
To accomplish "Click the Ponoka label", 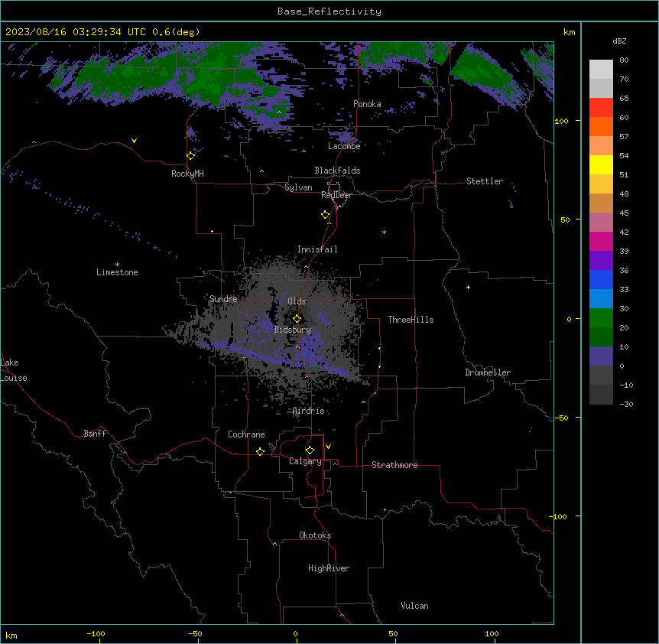I will [x=367, y=104].
